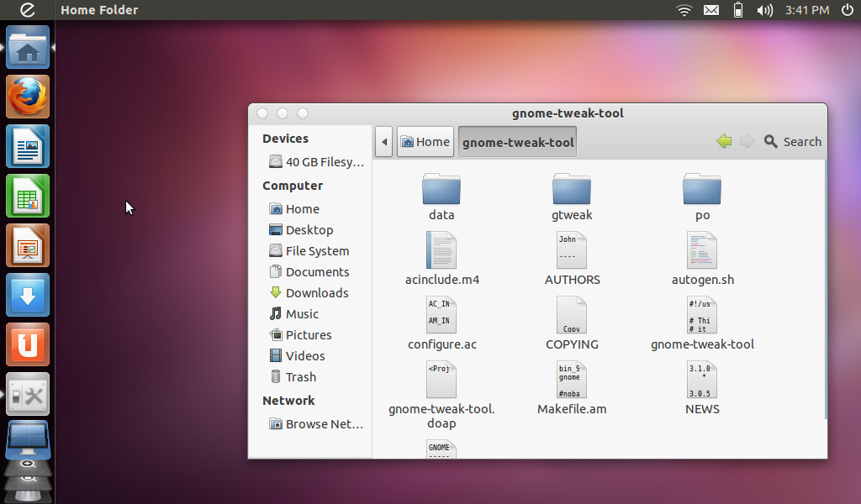Viewport: 861px width, 504px height.
Task: Select the AUTHORS file
Action: (x=572, y=259)
